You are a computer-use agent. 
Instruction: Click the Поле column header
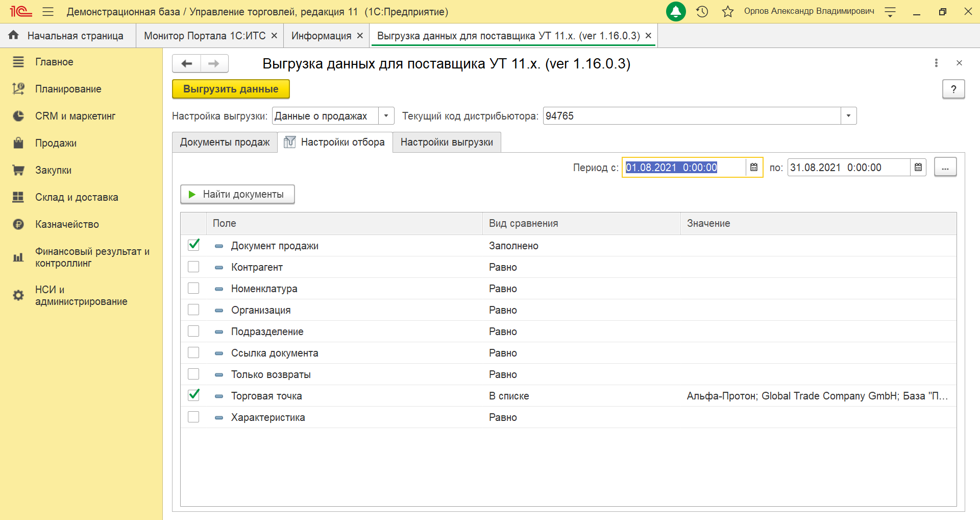(344, 223)
